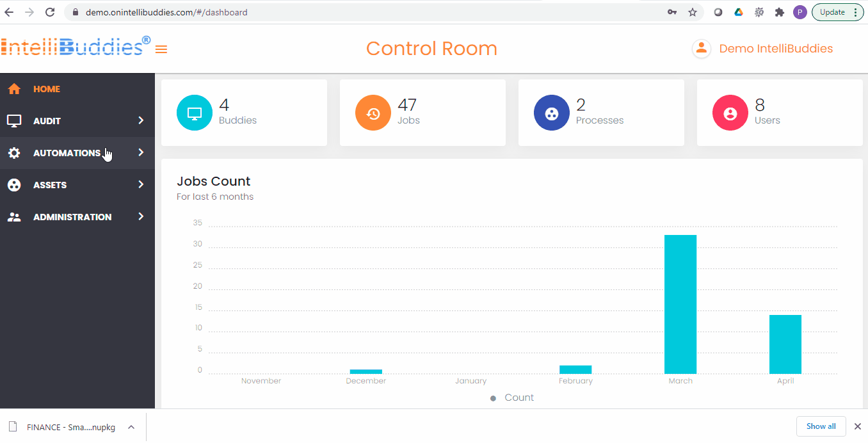Select Home in the navigation sidebar
The height and width of the screenshot is (443, 868).
[x=47, y=88]
